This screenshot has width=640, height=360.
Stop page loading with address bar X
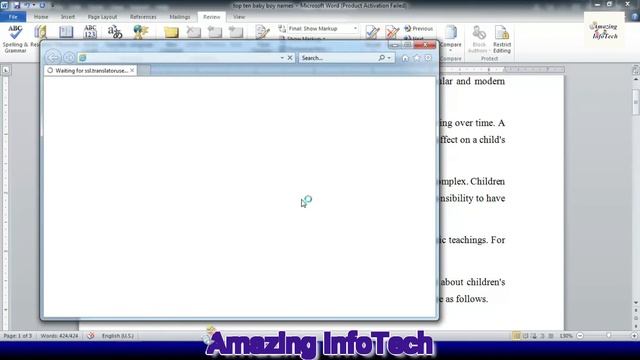pos(290,58)
